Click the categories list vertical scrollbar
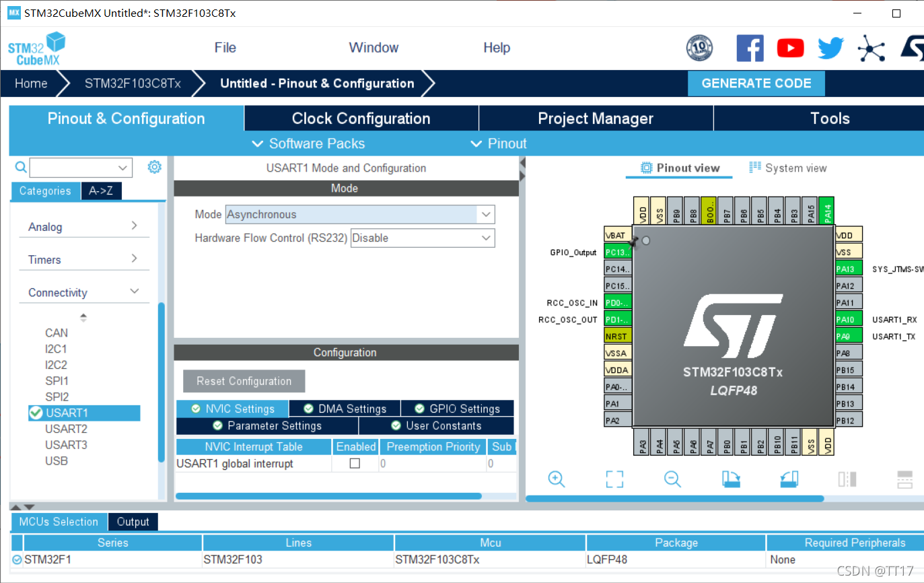 click(x=161, y=382)
